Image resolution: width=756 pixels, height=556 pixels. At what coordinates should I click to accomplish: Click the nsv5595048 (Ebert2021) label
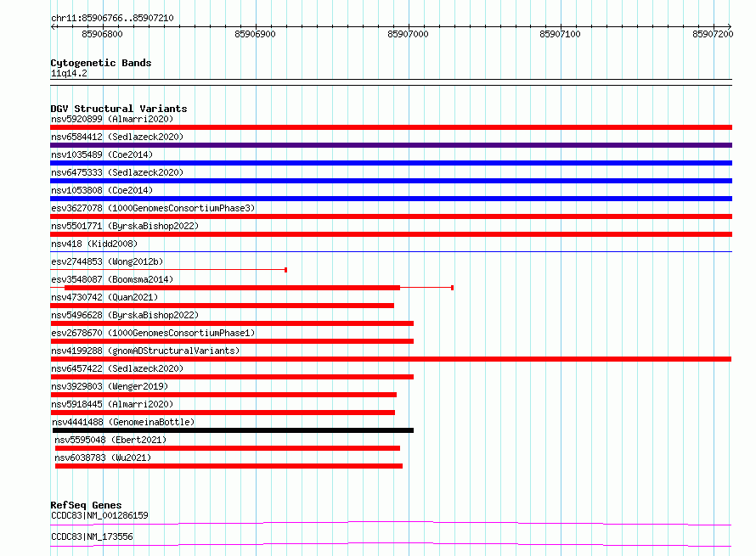point(110,440)
